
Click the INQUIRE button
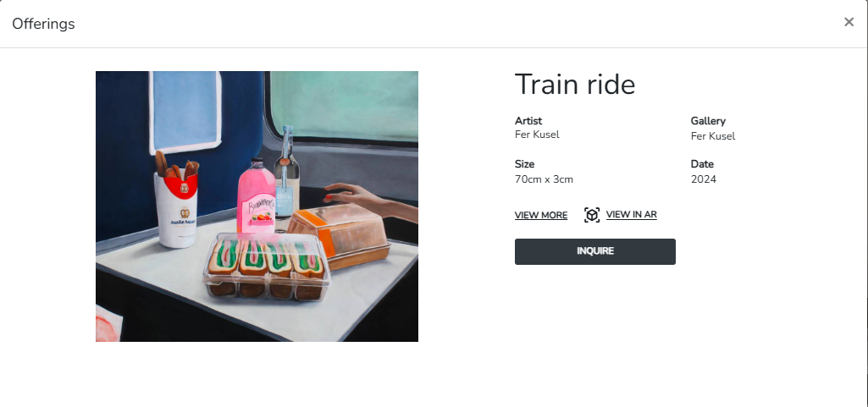point(595,251)
